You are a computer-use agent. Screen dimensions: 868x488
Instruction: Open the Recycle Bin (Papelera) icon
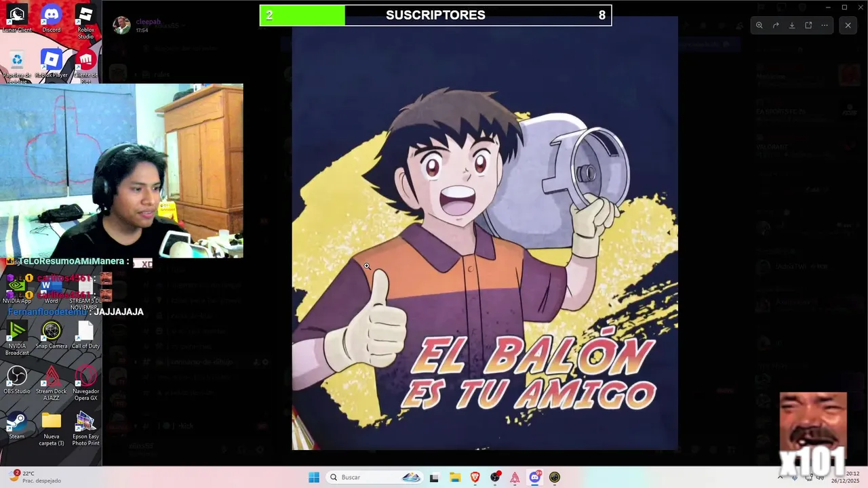coord(17,66)
